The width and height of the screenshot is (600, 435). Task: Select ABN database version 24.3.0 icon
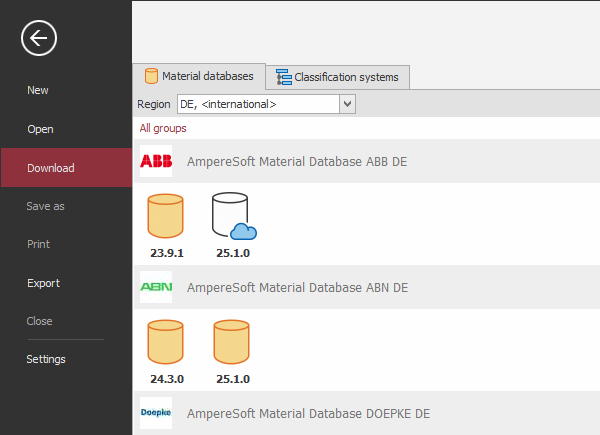tap(166, 341)
